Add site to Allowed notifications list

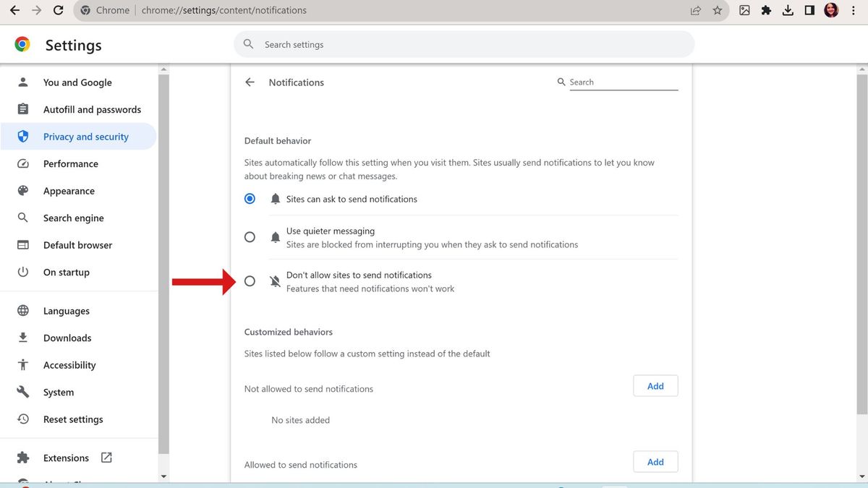[655, 462]
